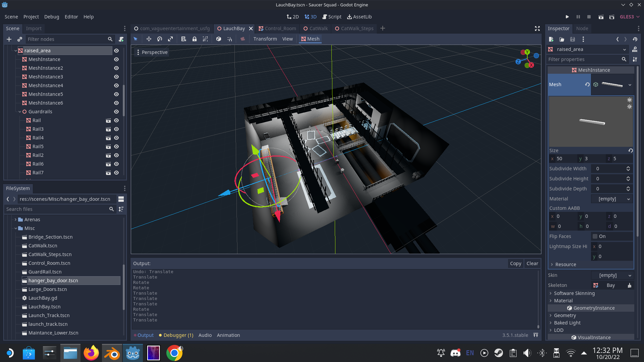
Task: Open the Perspective view menu
Action: (x=152, y=52)
